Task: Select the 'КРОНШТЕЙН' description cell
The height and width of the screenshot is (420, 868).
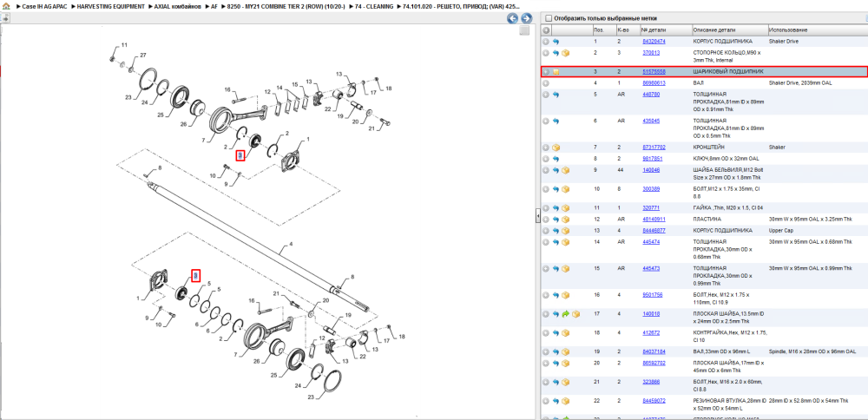Action: [x=709, y=148]
